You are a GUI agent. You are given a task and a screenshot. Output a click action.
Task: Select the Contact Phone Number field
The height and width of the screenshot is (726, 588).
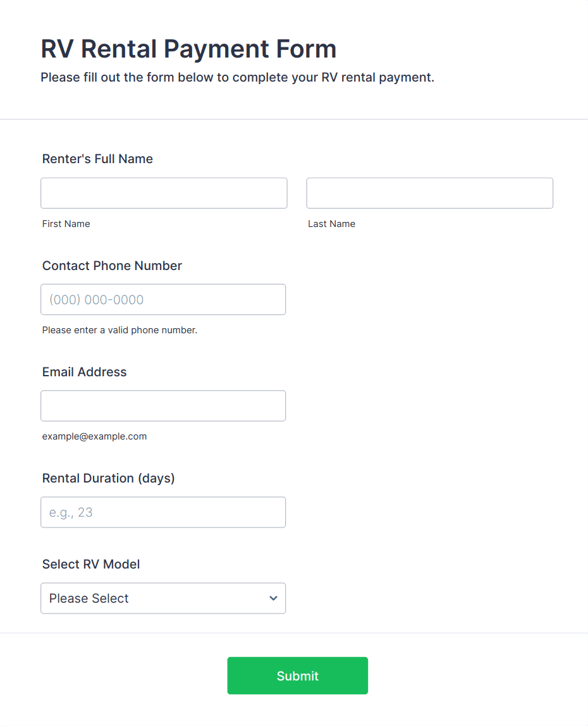pyautogui.click(x=162, y=299)
